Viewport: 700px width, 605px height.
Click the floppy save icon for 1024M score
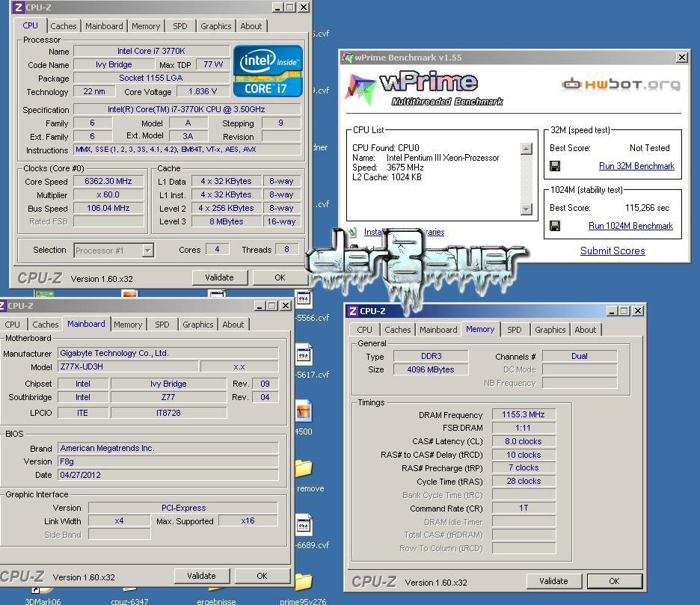pyautogui.click(x=555, y=226)
